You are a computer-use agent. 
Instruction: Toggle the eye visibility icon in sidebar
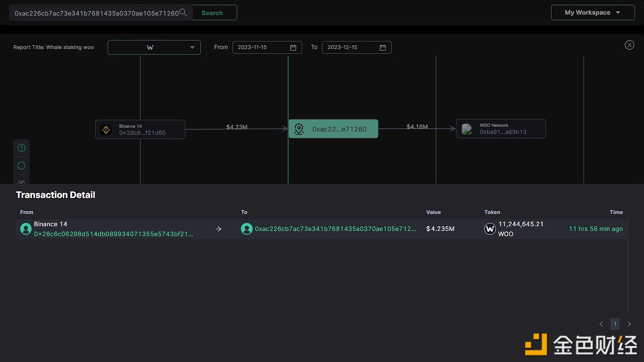point(21,182)
